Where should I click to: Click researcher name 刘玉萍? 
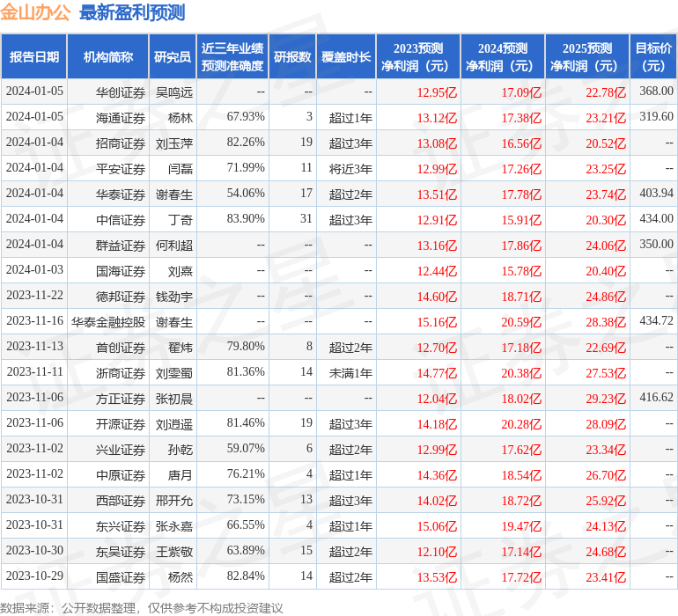tap(174, 143)
